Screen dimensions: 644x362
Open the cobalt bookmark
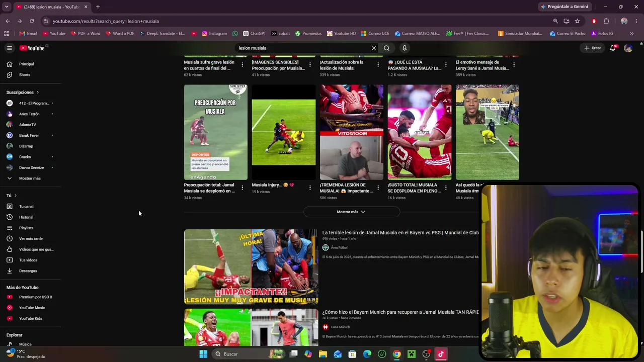[281, 34]
